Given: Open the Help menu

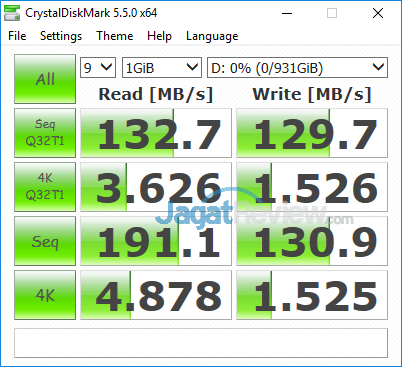Looking at the screenshot, I should [x=159, y=36].
